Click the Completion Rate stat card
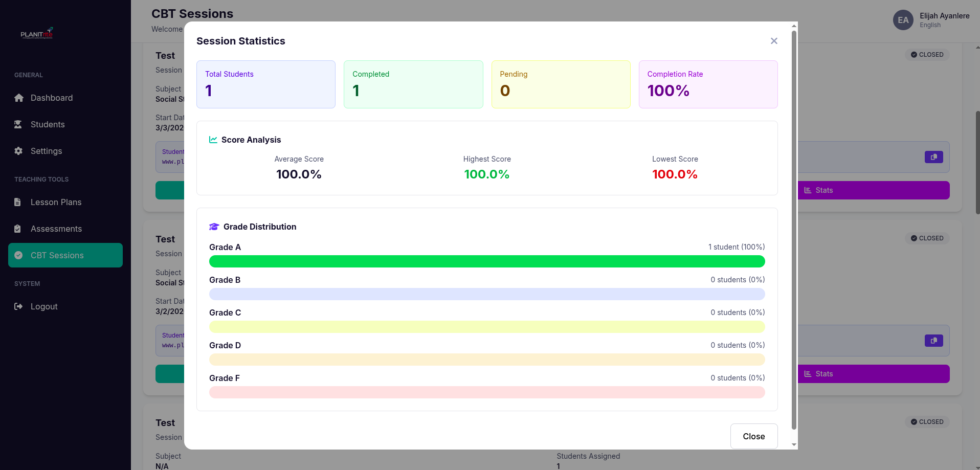Image resolution: width=980 pixels, height=470 pixels. pos(708,84)
